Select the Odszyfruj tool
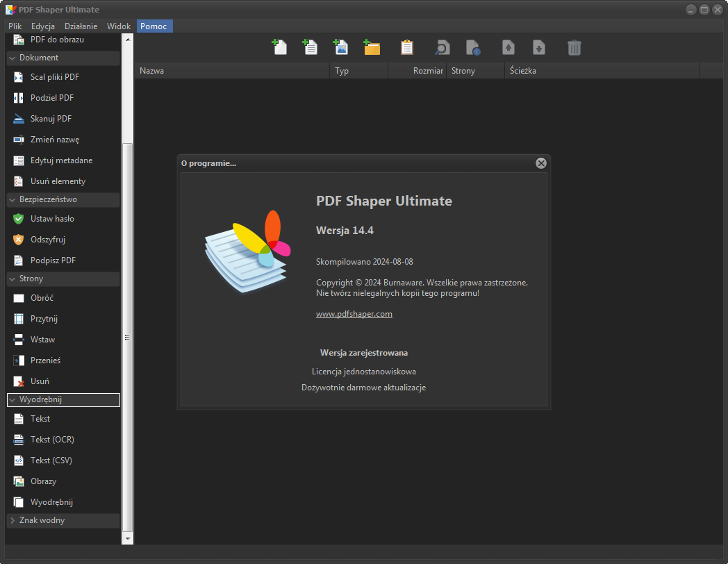The image size is (728, 564). (64, 240)
